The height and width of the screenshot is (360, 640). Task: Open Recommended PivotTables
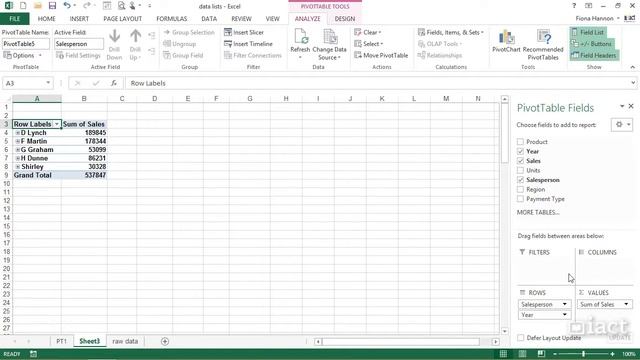click(x=543, y=44)
